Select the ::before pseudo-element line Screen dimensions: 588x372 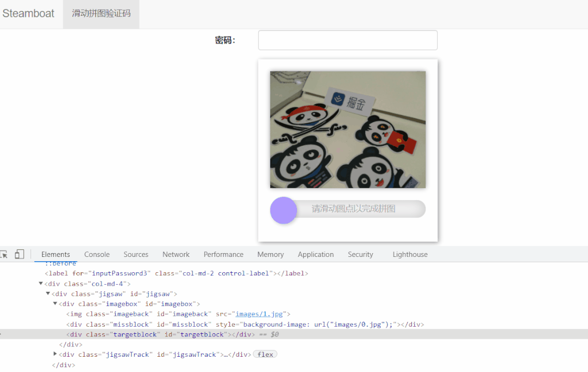[x=60, y=263]
